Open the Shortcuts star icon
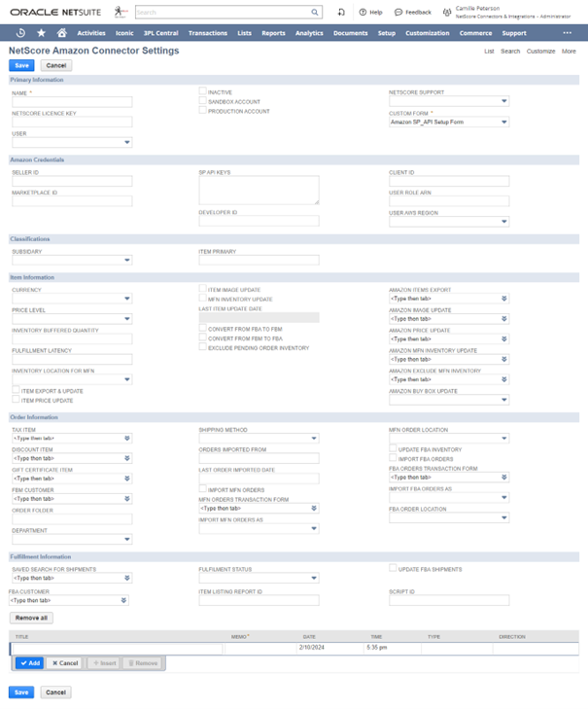588x710 pixels. 41,33
